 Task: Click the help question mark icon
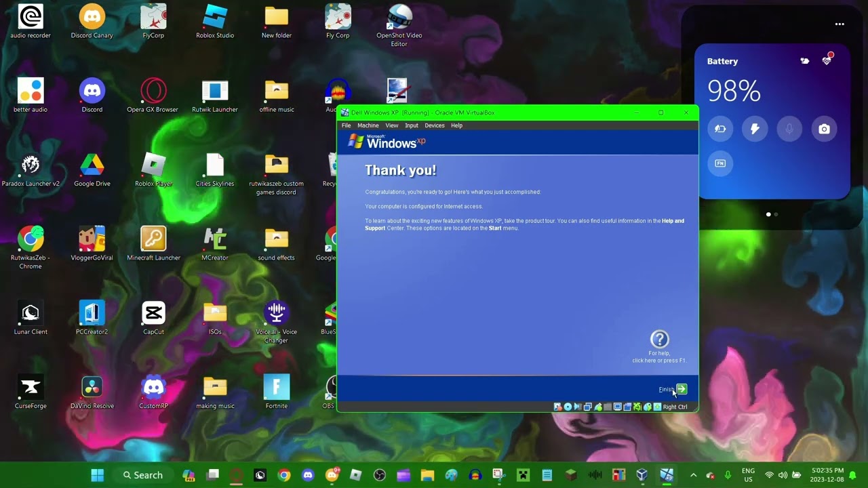click(x=660, y=339)
